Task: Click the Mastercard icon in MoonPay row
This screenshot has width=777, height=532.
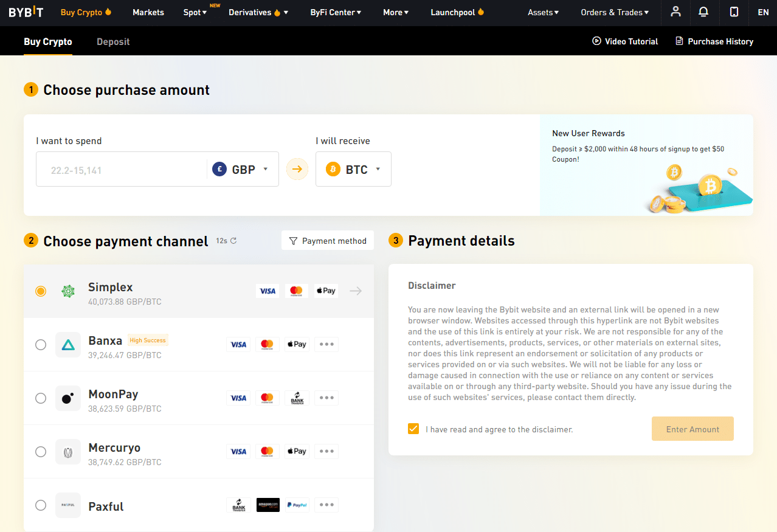Action: tap(268, 398)
